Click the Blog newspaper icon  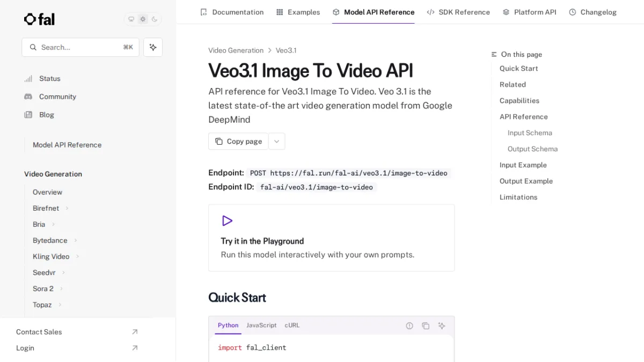pos(28,115)
